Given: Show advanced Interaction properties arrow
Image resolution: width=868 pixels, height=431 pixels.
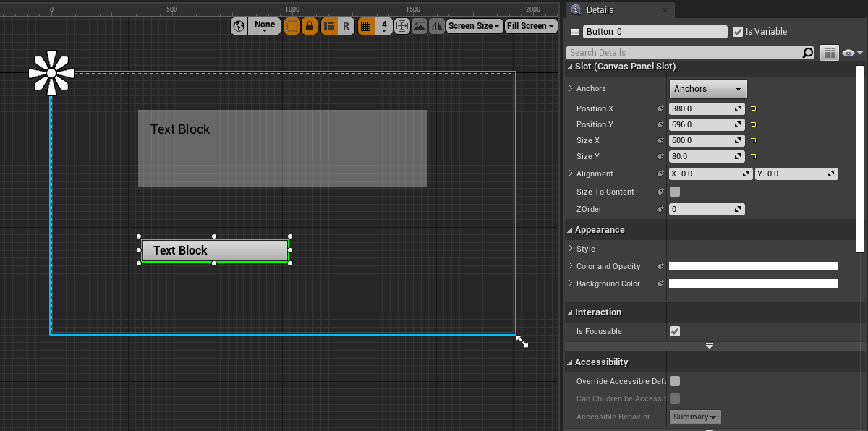Looking at the screenshot, I should point(710,346).
